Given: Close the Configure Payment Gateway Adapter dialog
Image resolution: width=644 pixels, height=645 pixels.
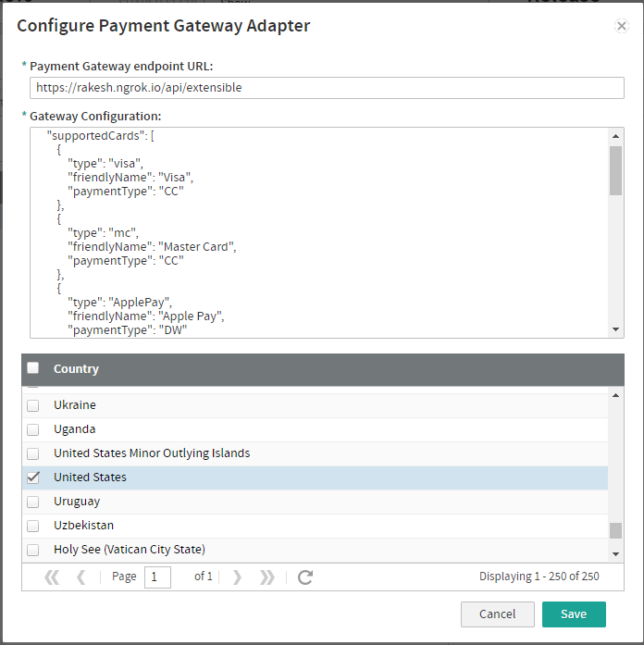Looking at the screenshot, I should 622,26.
